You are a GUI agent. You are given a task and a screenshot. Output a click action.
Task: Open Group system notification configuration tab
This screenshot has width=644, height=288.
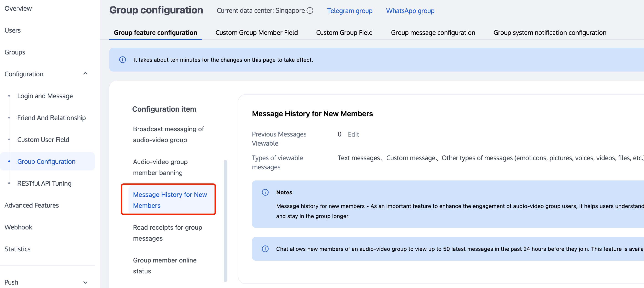[x=549, y=33]
